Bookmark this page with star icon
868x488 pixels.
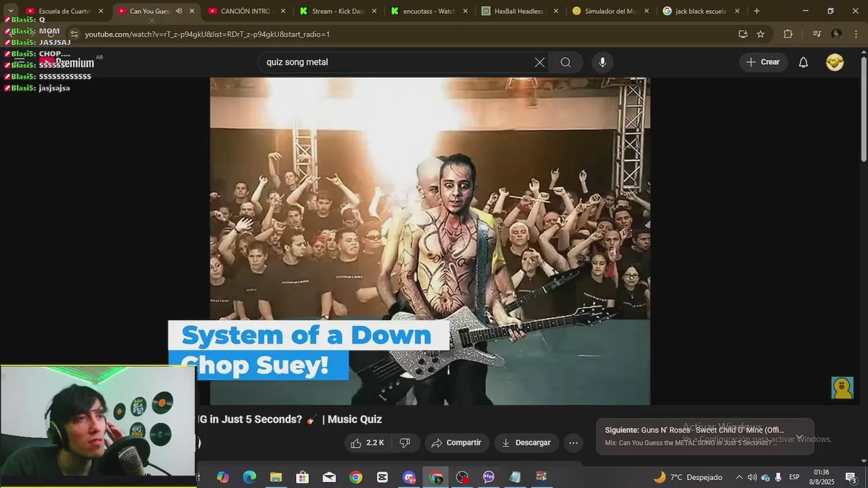(760, 34)
